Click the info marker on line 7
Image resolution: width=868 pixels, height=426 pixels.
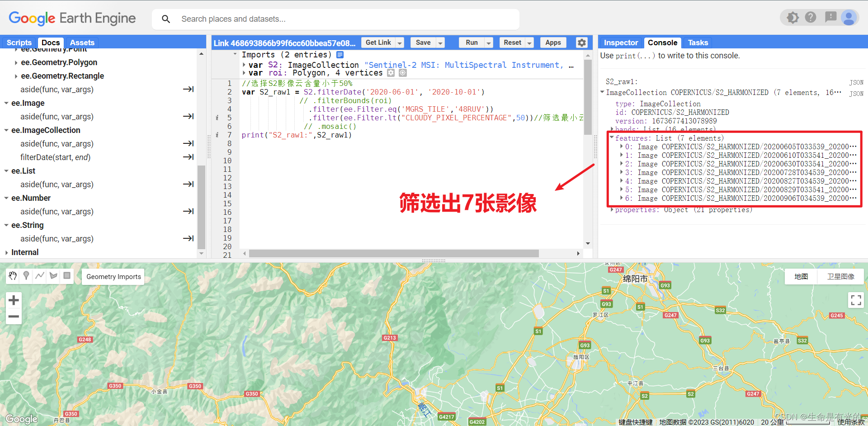[x=217, y=135]
